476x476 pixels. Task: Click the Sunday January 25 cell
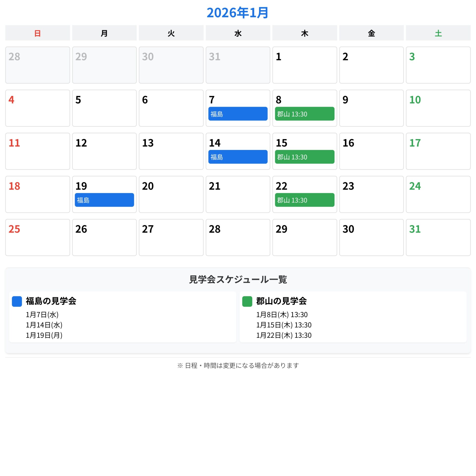pyautogui.click(x=37, y=237)
